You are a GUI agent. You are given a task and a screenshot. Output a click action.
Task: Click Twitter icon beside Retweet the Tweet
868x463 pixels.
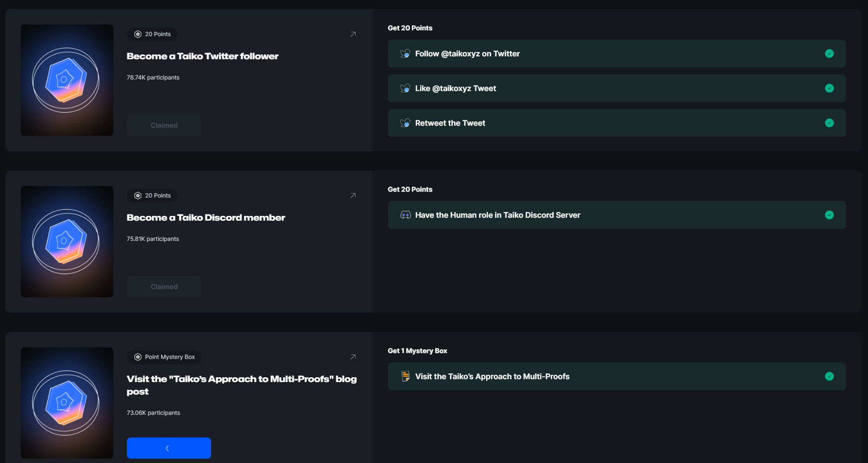point(405,123)
